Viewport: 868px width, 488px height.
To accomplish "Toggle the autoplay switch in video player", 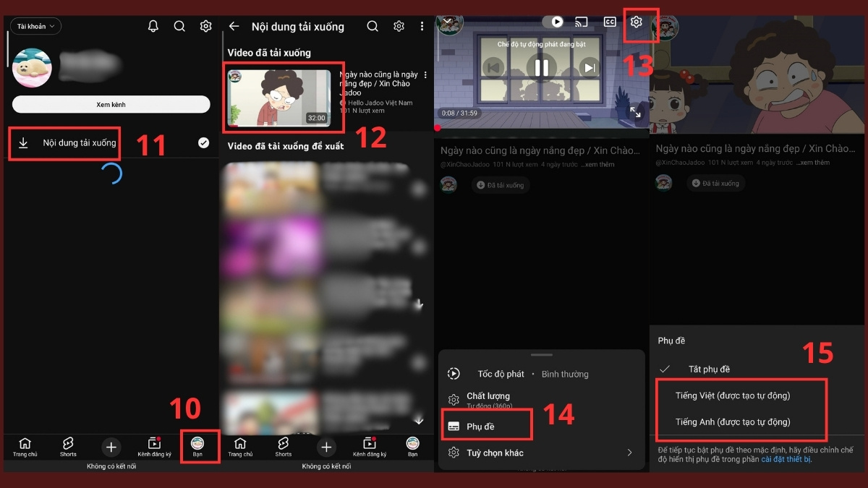I will click(x=554, y=22).
